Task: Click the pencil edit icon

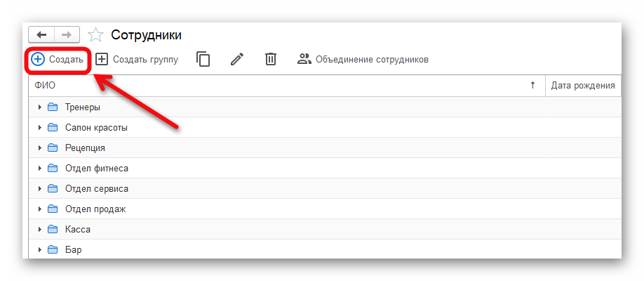Action: 237,60
